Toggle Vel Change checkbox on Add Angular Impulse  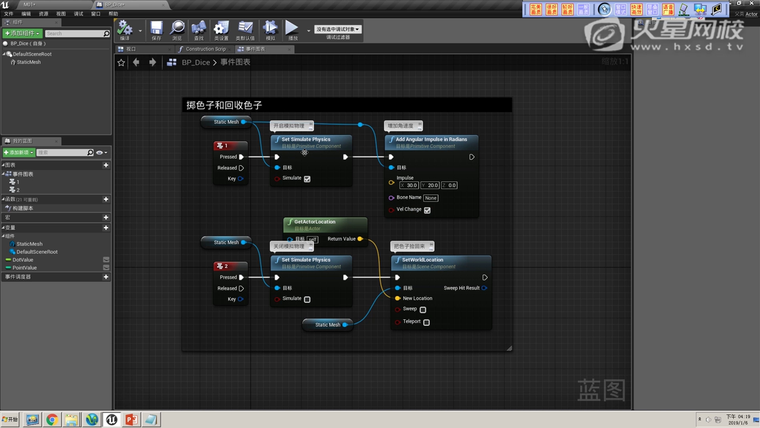pos(427,210)
